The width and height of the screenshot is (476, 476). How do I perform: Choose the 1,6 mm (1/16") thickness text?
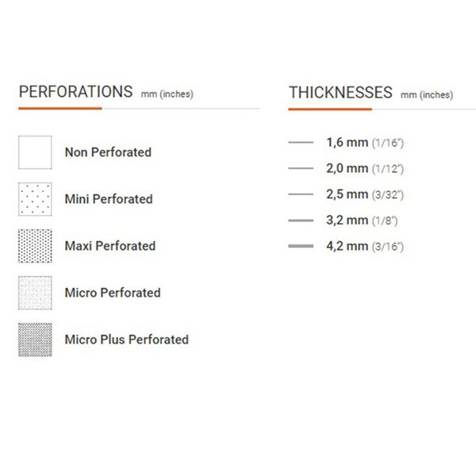pos(365,142)
